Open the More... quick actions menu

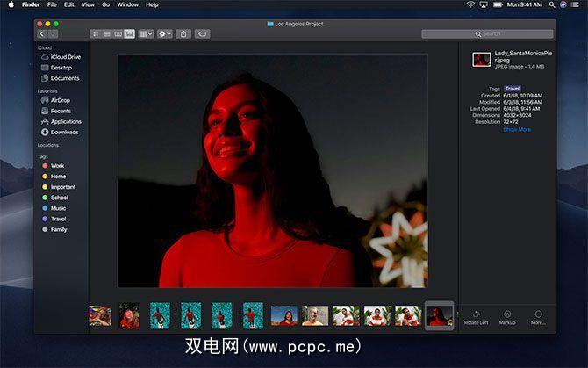(x=538, y=317)
